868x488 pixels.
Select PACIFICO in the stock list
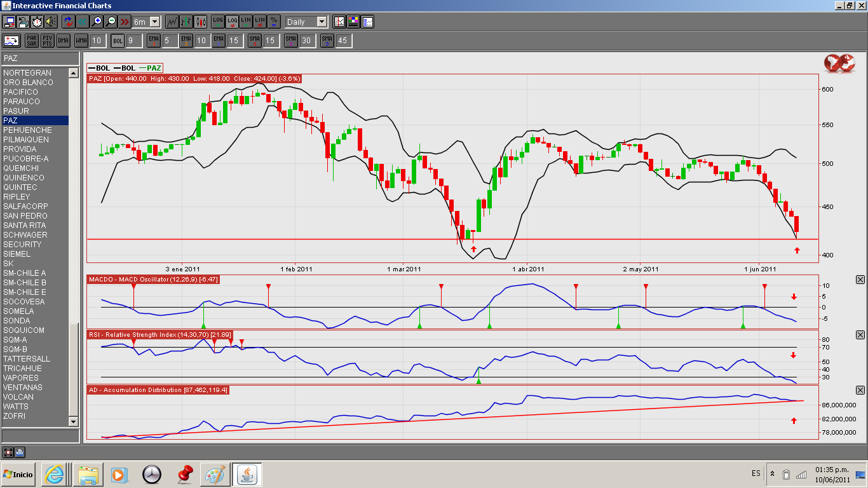click(x=34, y=92)
